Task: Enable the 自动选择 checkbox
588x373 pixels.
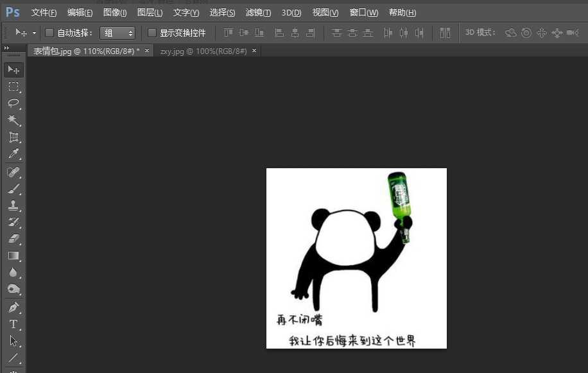Action: coord(49,33)
